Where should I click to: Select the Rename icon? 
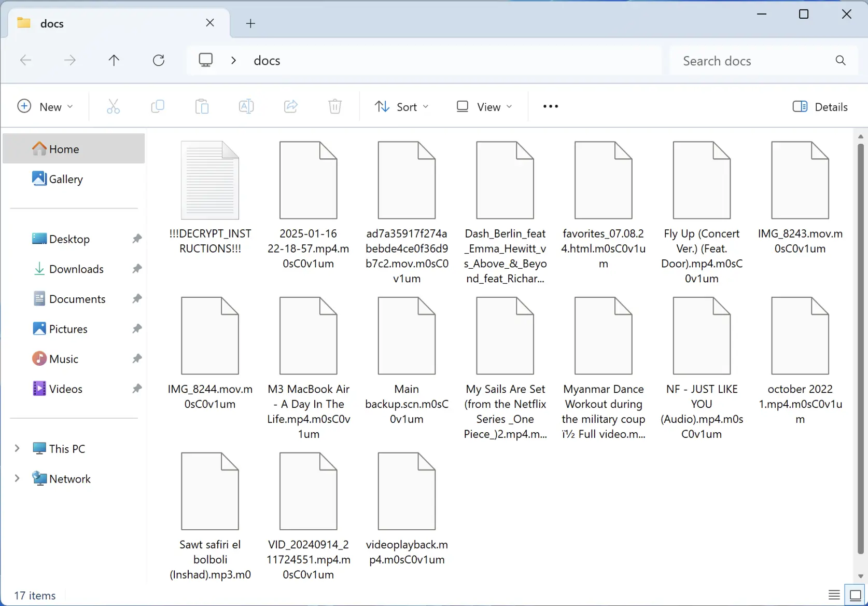coord(246,106)
